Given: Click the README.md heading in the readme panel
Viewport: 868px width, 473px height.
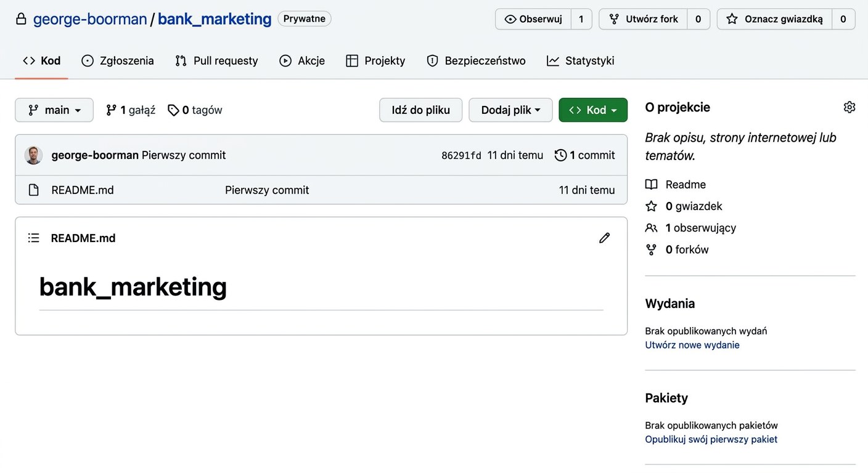Looking at the screenshot, I should pos(83,238).
